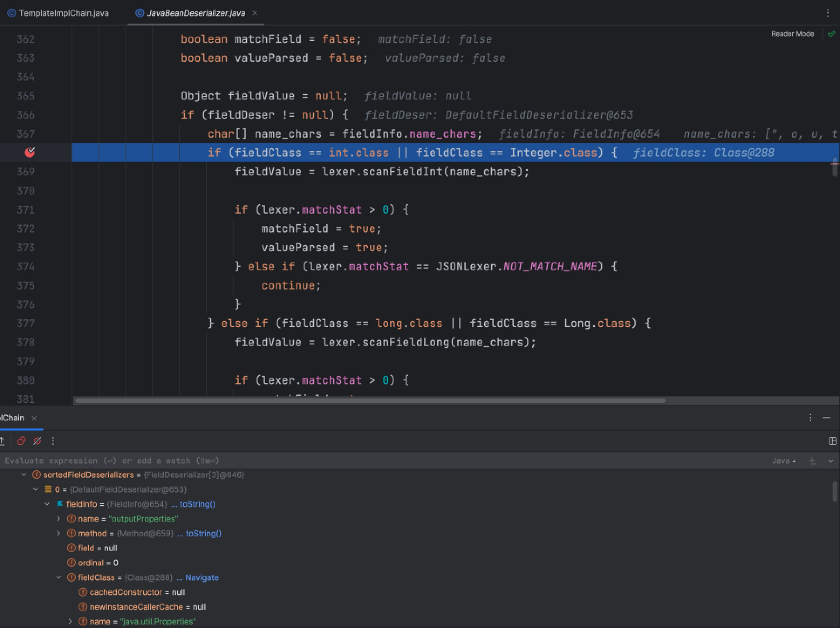
Task: Click the debug variables pane scrollbar
Action: click(x=835, y=491)
